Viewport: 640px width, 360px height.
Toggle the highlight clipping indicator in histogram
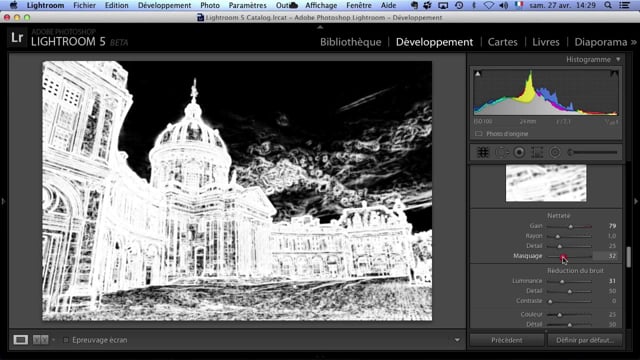[614, 74]
